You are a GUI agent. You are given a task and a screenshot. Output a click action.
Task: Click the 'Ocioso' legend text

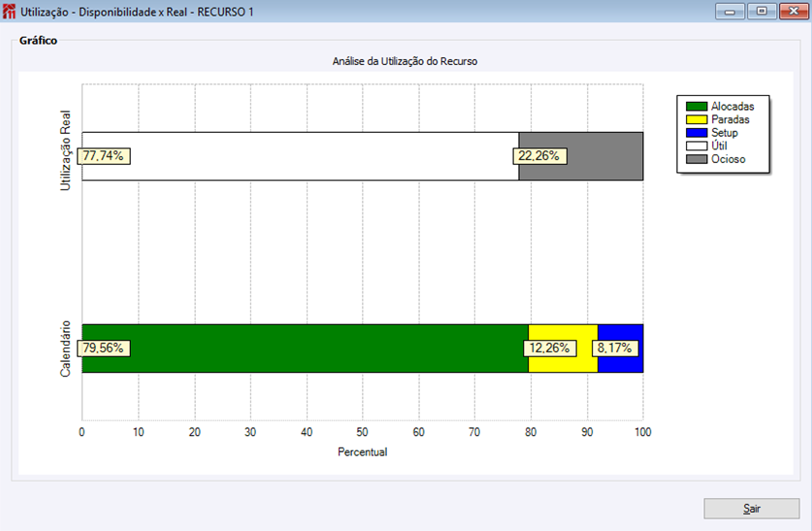pyautogui.click(x=729, y=159)
